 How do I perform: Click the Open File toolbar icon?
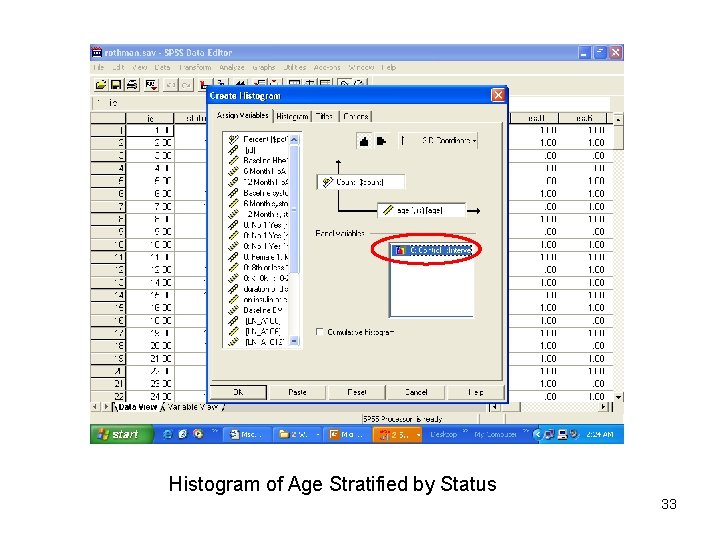[101, 85]
